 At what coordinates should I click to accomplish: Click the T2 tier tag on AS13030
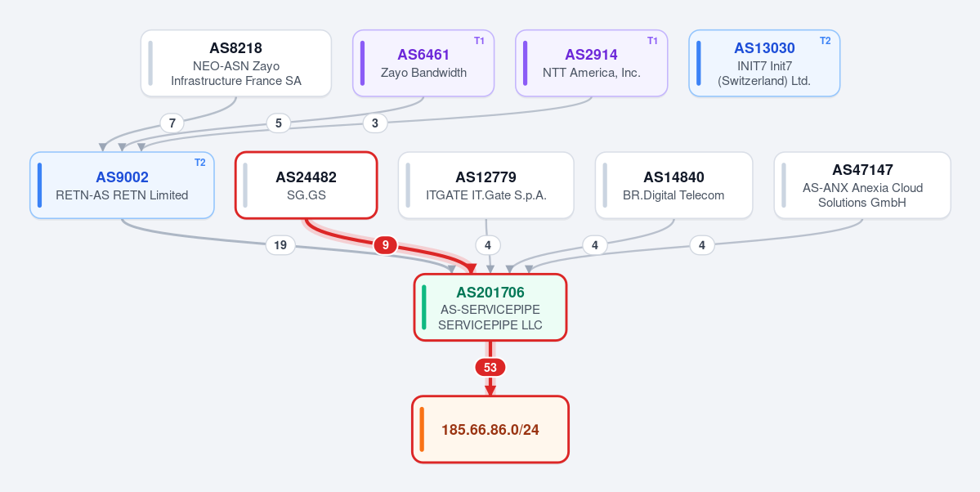point(825,41)
